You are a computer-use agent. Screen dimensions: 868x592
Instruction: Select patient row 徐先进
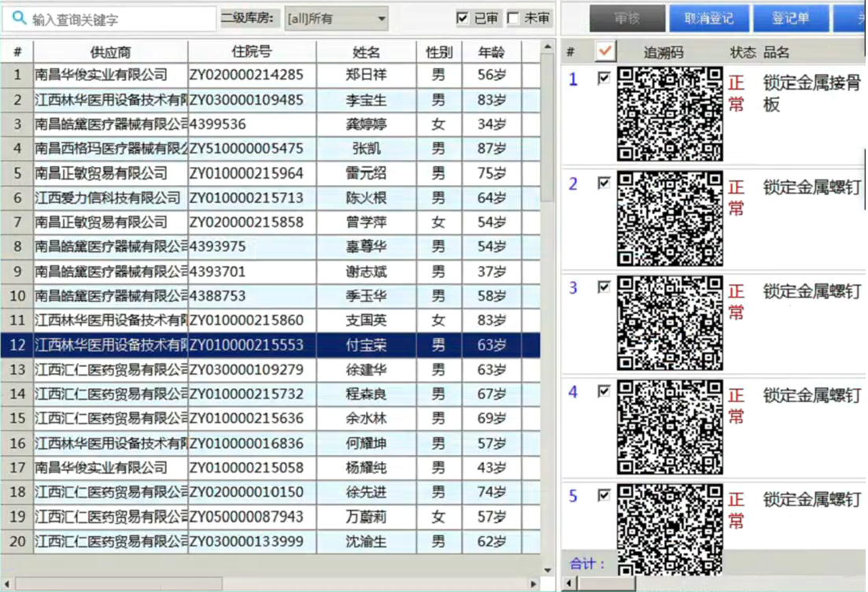(271, 492)
